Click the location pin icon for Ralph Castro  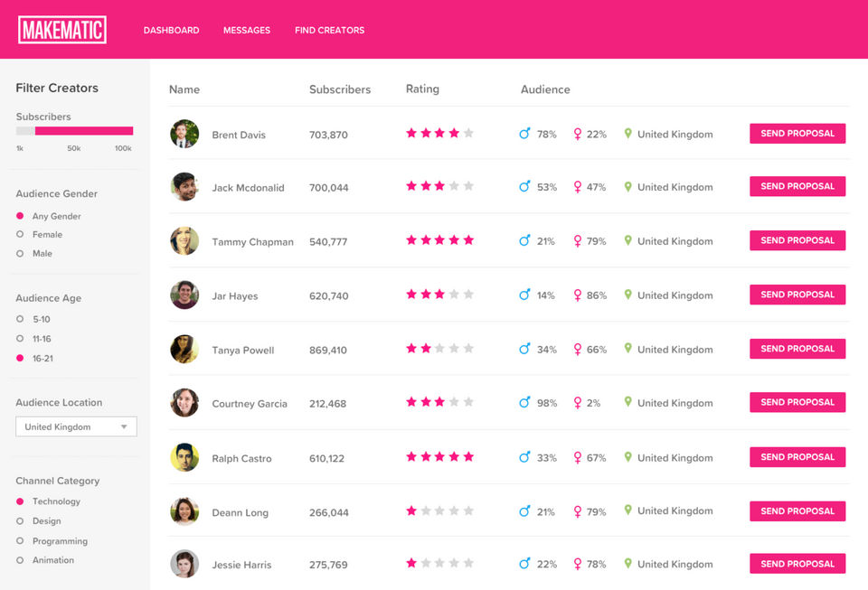click(627, 457)
